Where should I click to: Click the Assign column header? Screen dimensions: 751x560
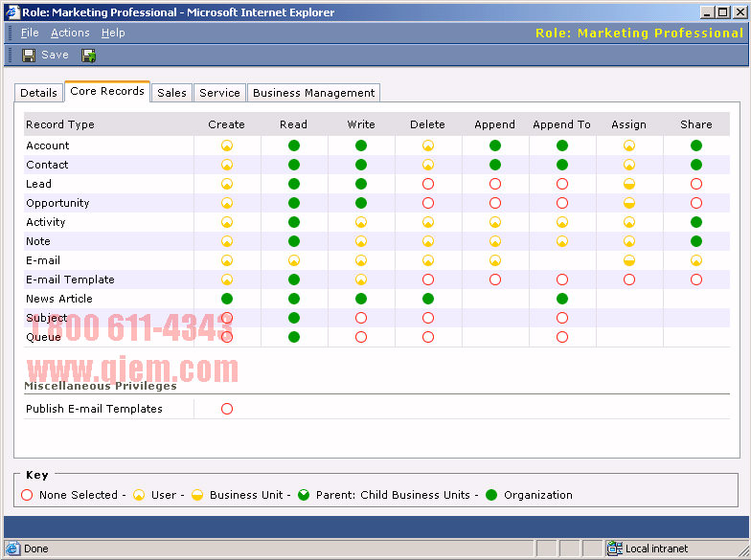point(628,124)
